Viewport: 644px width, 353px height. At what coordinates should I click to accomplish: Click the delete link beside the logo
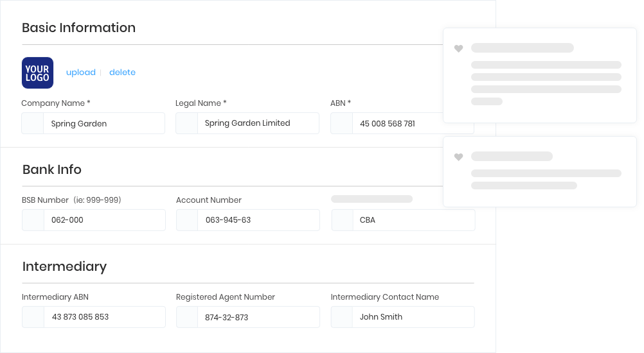122,72
